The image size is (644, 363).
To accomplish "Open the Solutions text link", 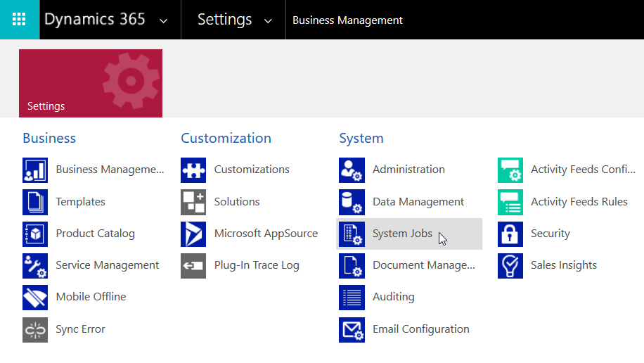I will click(x=237, y=202).
